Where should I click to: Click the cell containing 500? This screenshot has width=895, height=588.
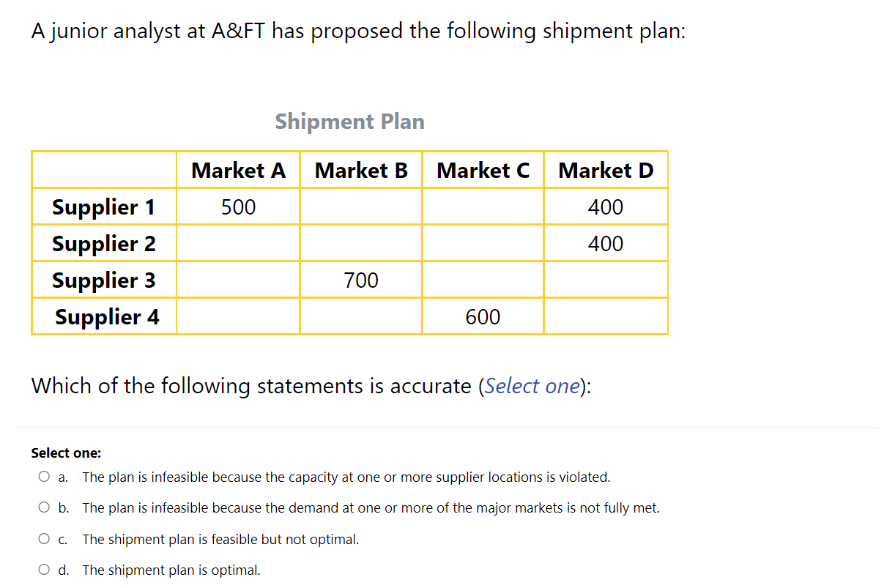coord(239,206)
